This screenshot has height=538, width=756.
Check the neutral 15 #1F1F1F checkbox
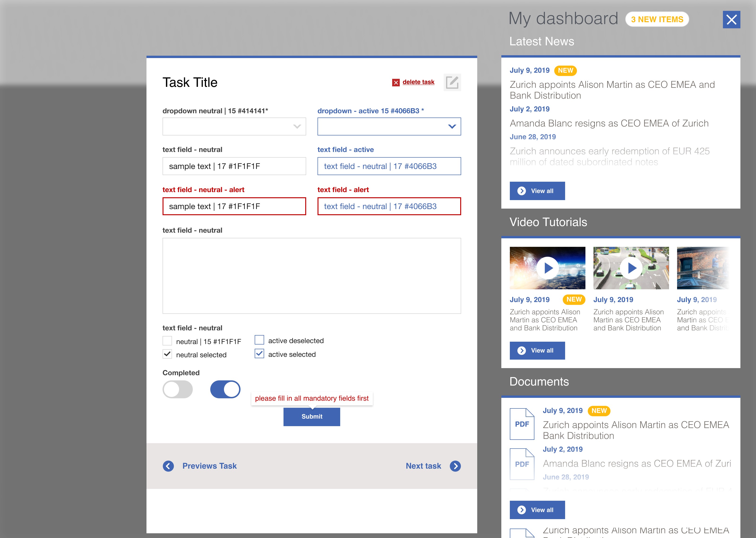point(168,341)
